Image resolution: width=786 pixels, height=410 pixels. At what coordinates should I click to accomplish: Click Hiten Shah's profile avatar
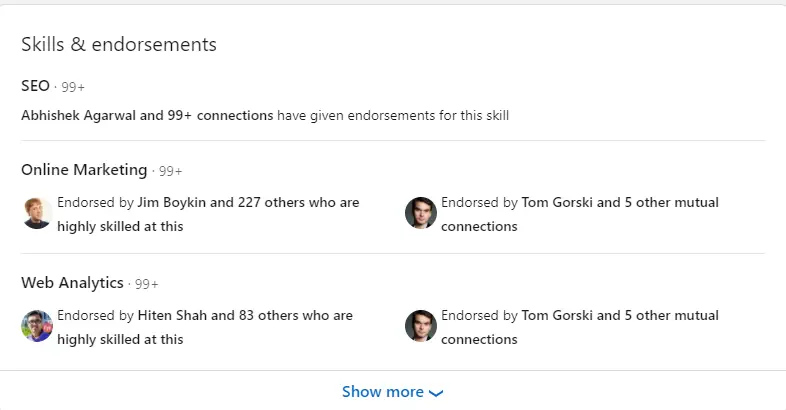[37, 327]
